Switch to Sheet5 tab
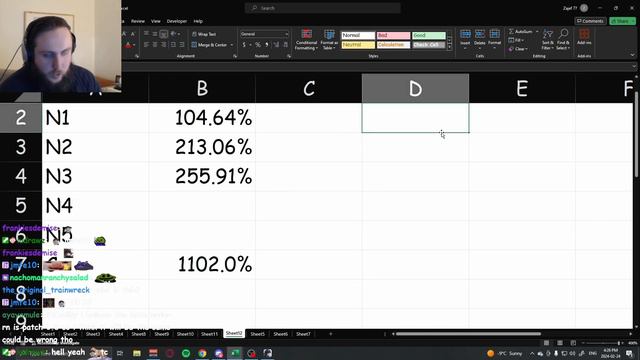The height and width of the screenshot is (360, 640). (x=258, y=334)
